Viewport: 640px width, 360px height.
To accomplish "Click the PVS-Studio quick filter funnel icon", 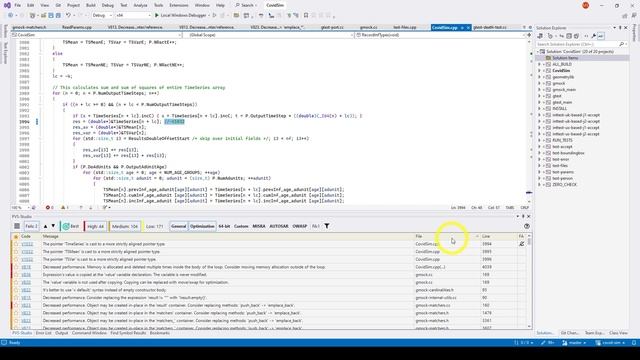I will pyautogui.click(x=327, y=226).
